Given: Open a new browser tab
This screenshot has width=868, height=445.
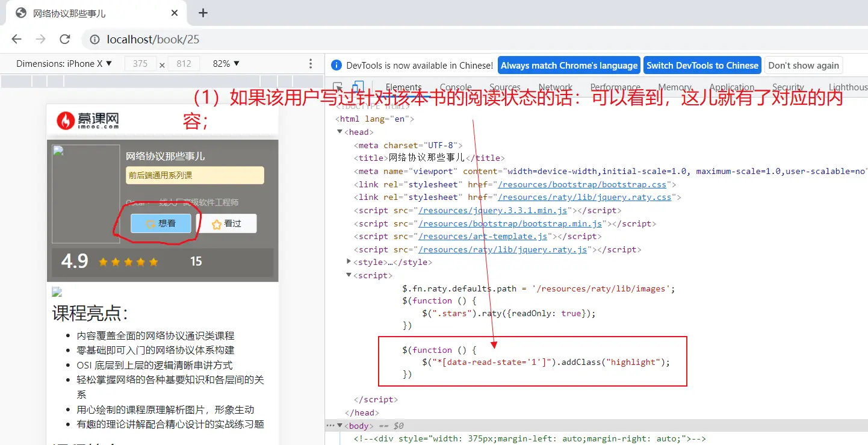Looking at the screenshot, I should point(203,13).
